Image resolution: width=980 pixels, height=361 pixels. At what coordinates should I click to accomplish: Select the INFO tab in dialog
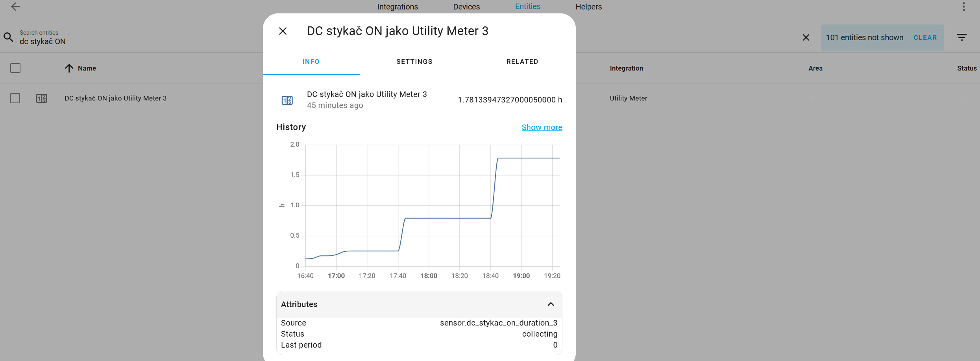pos(311,61)
